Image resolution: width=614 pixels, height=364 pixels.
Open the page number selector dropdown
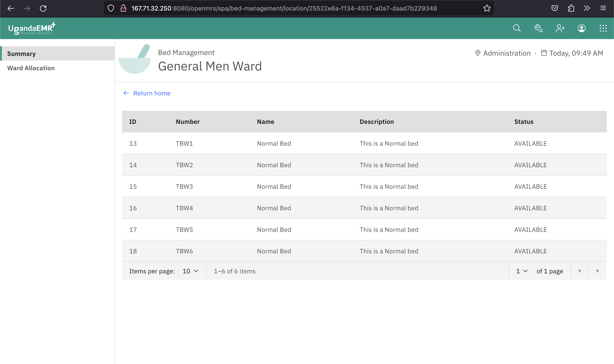522,271
